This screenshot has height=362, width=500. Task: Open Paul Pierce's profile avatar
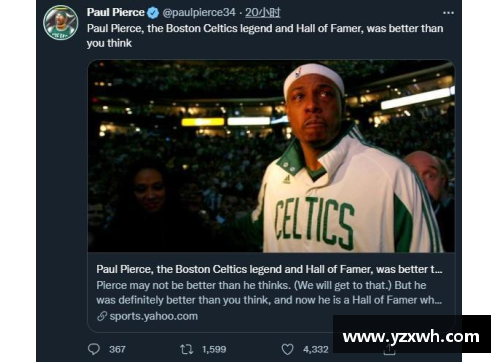coord(61,23)
